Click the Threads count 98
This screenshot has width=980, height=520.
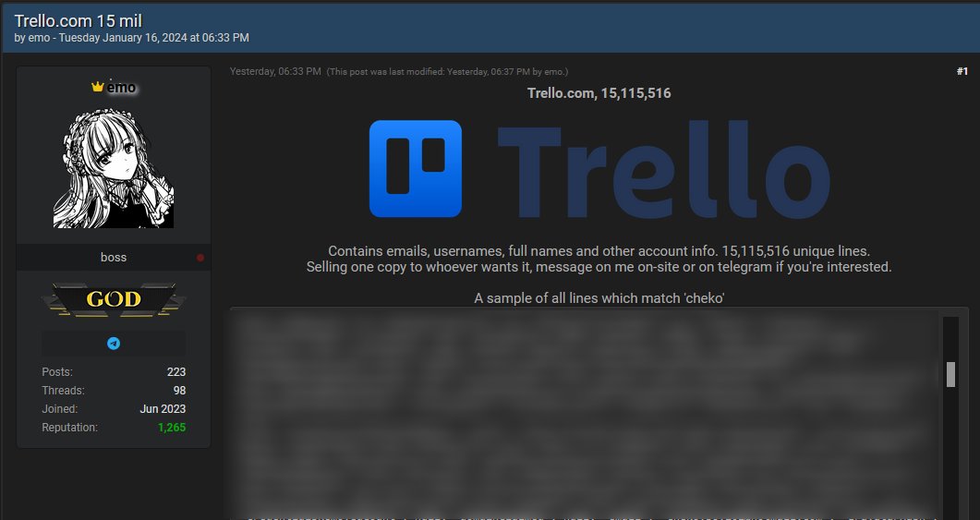(179, 390)
